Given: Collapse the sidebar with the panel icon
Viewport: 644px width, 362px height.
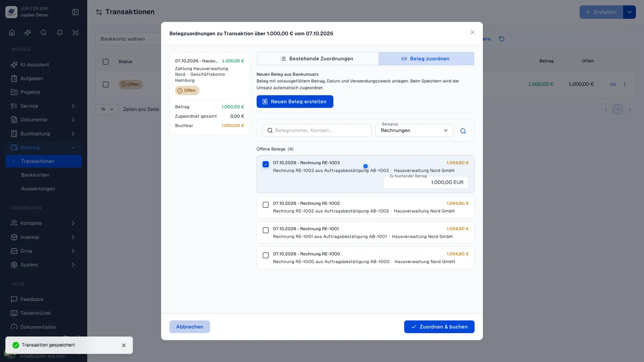Looking at the screenshot, I should click(x=75, y=12).
